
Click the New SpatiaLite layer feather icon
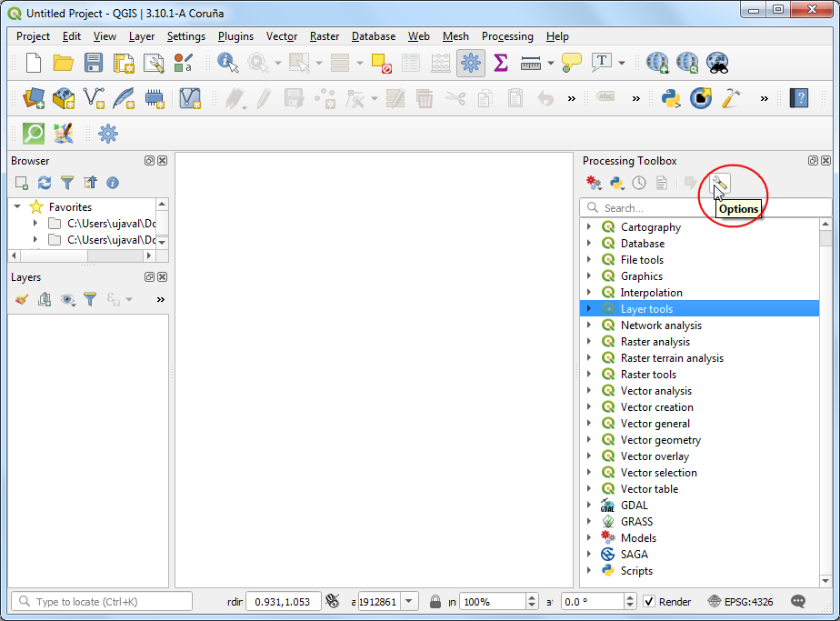124,98
